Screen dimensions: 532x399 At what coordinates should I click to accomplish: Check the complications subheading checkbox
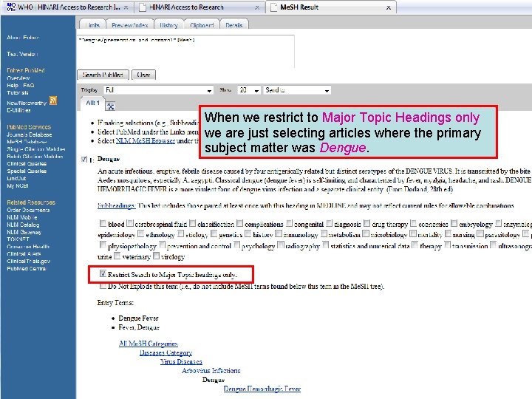click(x=239, y=223)
